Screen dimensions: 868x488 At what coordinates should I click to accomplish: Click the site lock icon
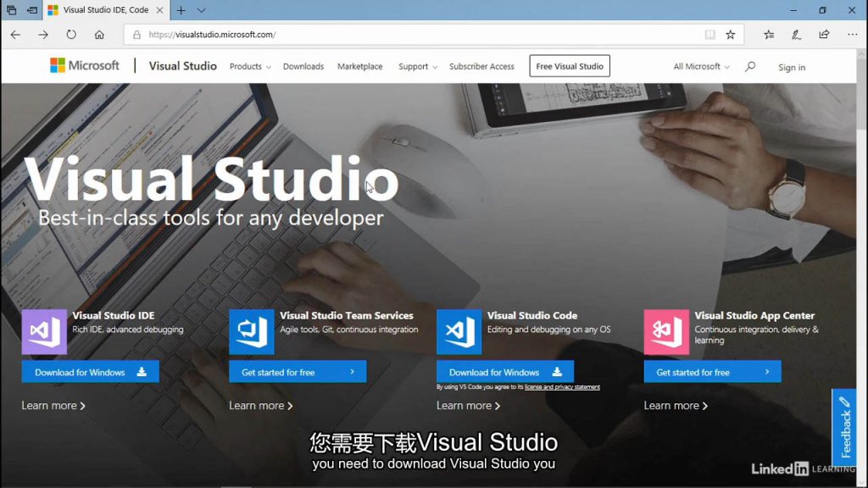136,35
